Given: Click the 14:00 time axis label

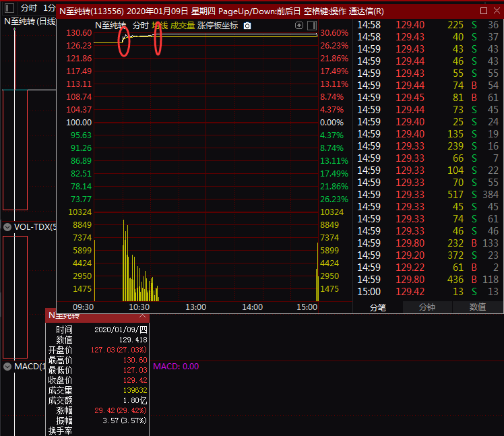Looking at the screenshot, I should click(252, 307).
